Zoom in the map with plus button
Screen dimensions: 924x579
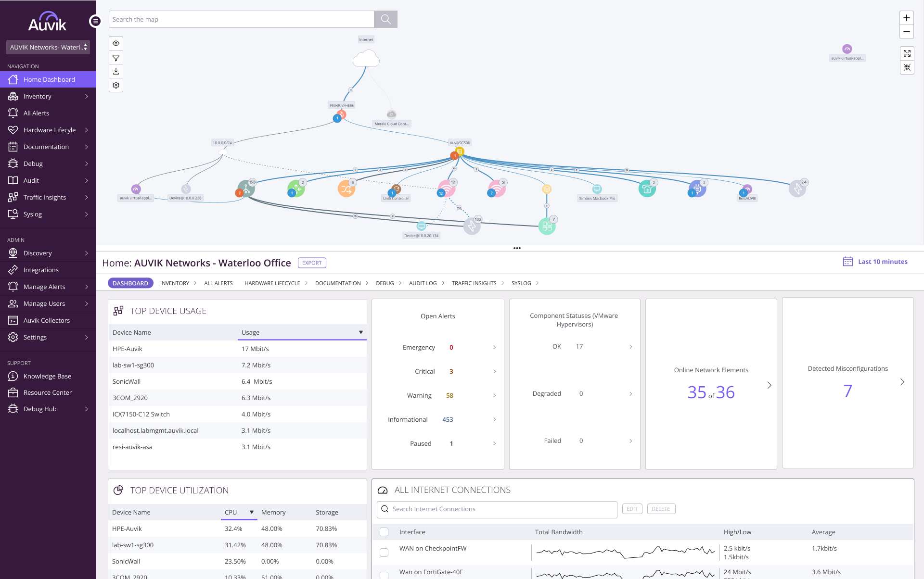point(907,18)
